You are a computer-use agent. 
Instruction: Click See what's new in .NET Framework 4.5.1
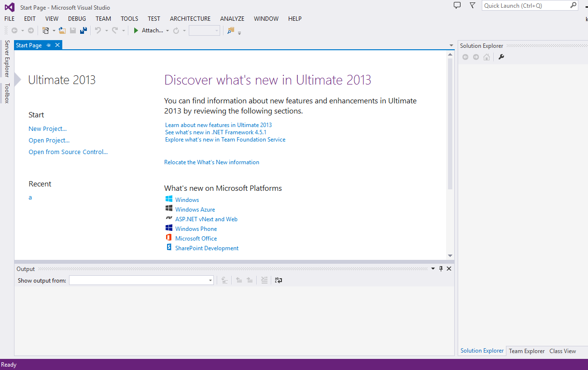[x=216, y=132]
